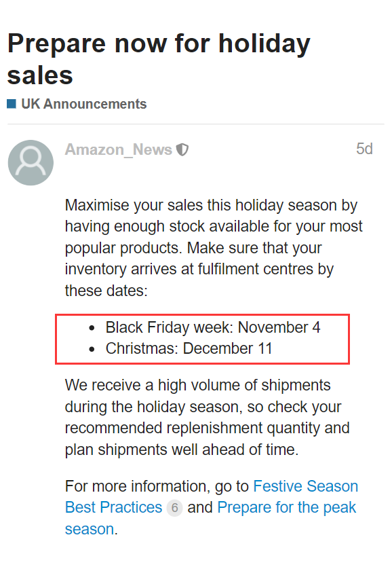Click the blue square category icon
The width and height of the screenshot is (392, 567).
[x=12, y=104]
